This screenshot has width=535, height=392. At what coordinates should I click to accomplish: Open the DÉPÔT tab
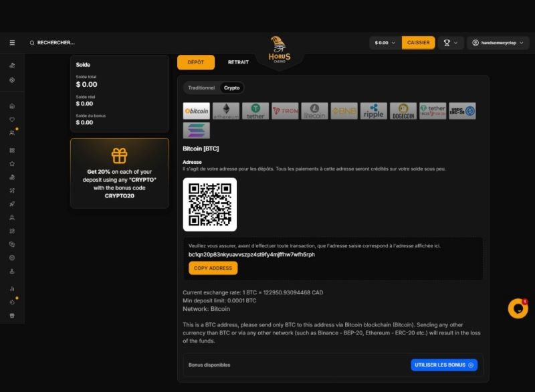tap(196, 62)
